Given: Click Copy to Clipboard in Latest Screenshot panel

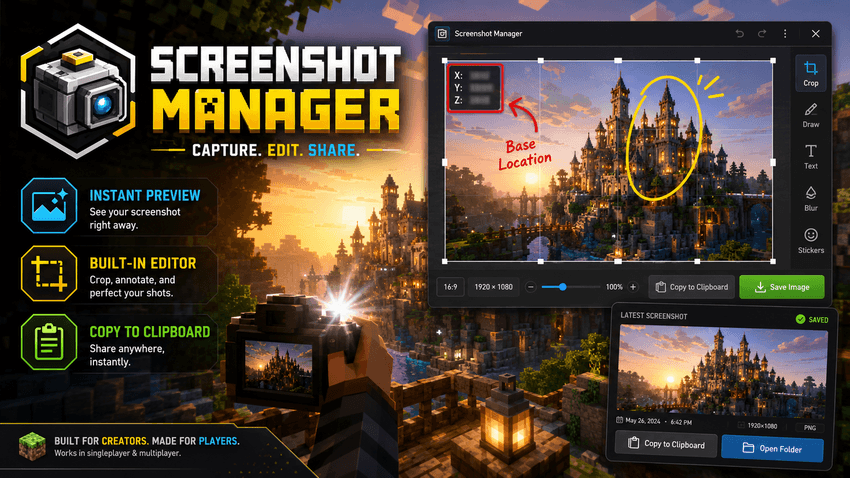Looking at the screenshot, I should pos(666,444).
